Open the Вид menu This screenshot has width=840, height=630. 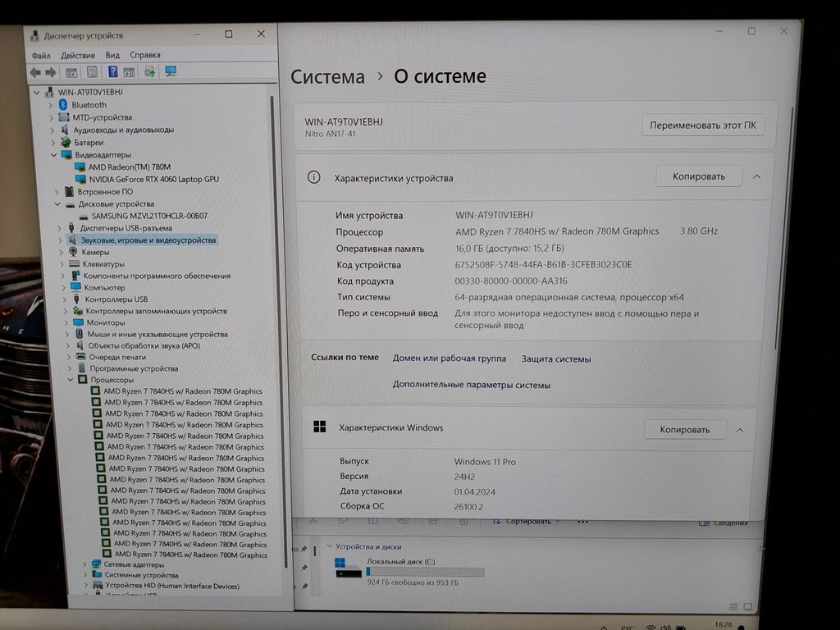tap(112, 55)
